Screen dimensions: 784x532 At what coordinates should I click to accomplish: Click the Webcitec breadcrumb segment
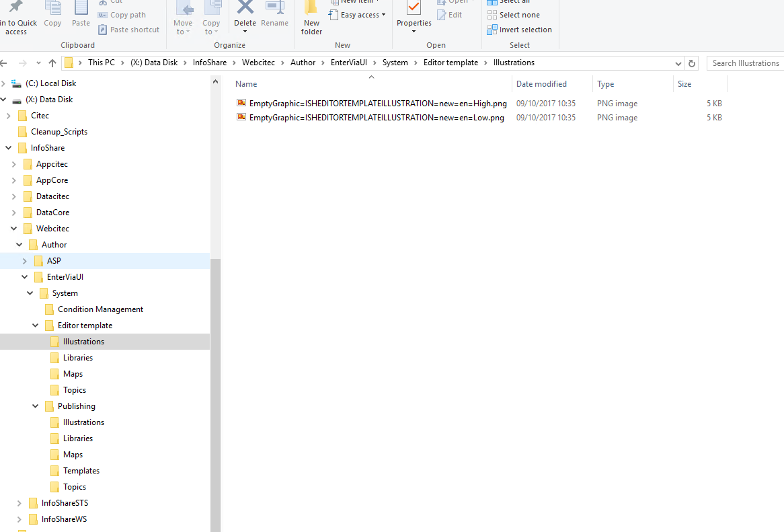pyautogui.click(x=258, y=63)
